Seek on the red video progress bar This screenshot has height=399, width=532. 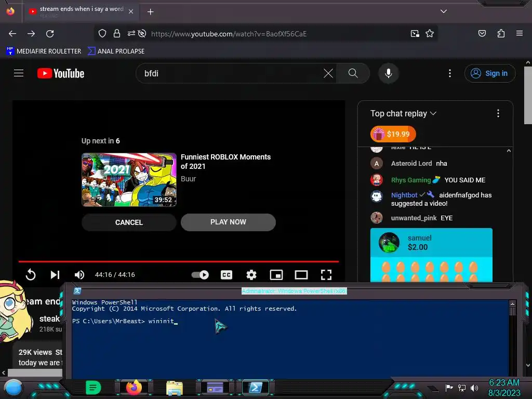[179, 262]
